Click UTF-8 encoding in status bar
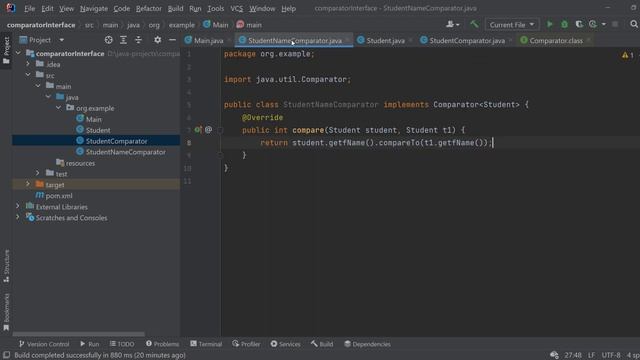Image resolution: width=640 pixels, height=360 pixels. 611,355
